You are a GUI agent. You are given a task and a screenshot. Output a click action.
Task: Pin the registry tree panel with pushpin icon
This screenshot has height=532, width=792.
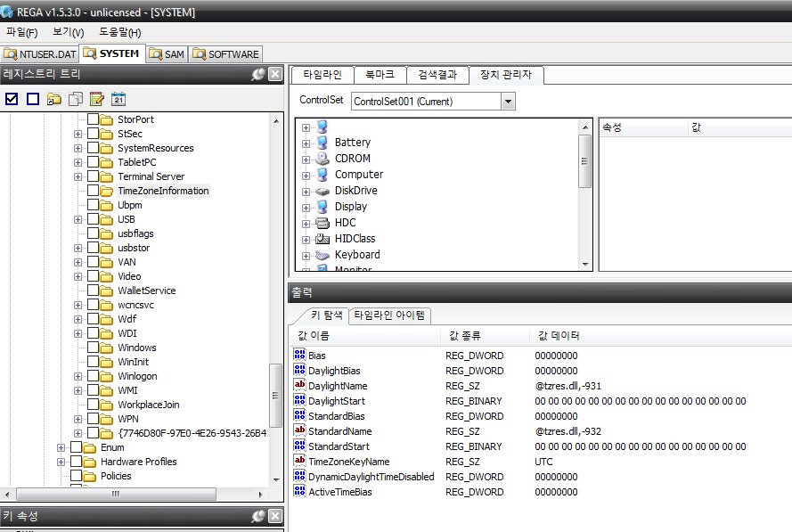[x=258, y=75]
